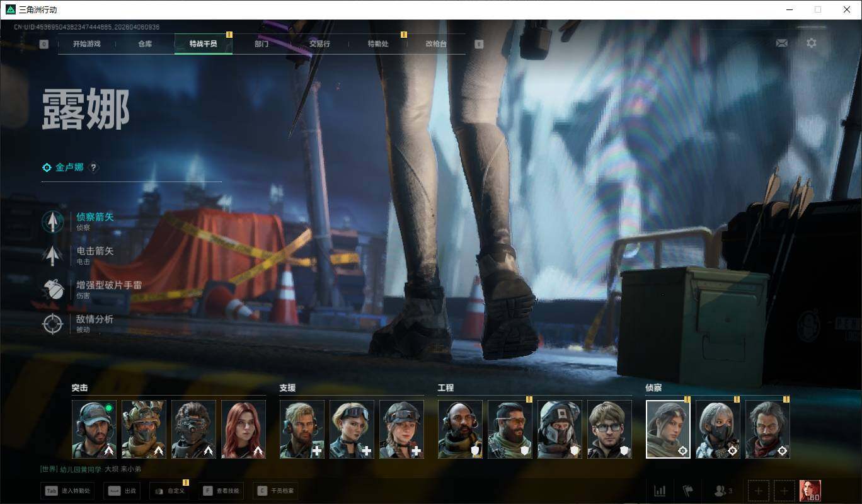
Task: Add teammate via second plus slot
Action: pyautogui.click(x=784, y=491)
